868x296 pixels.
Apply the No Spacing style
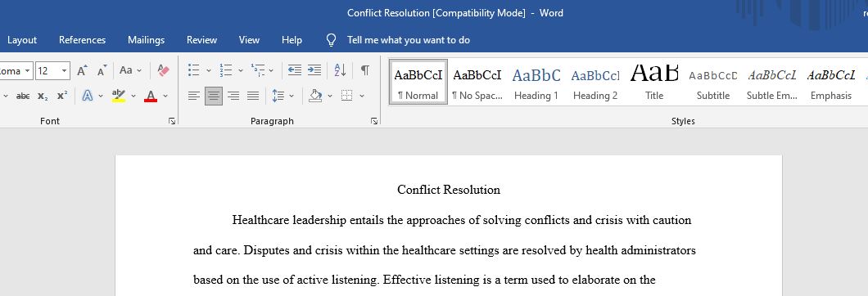tap(477, 82)
